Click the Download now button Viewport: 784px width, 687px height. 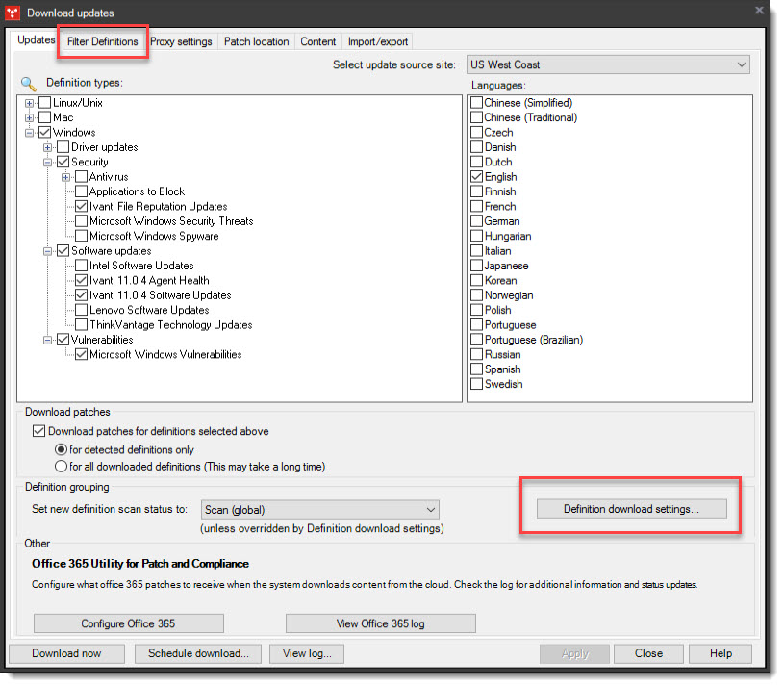point(66,653)
